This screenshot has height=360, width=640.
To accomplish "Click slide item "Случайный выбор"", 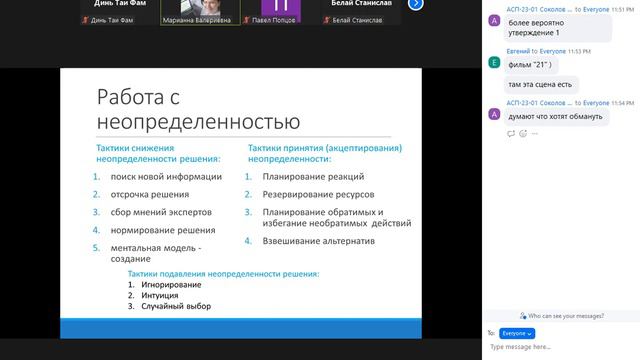I will (176, 306).
